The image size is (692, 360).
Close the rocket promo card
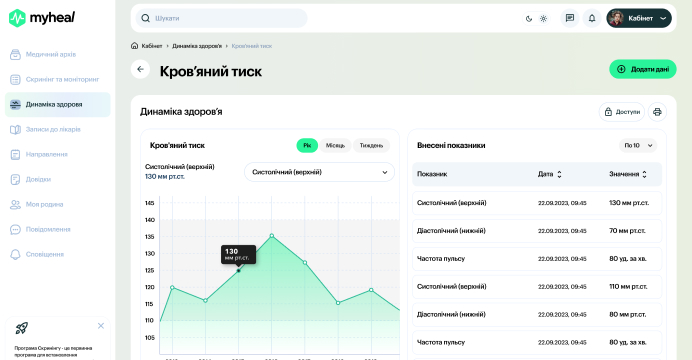point(101,326)
